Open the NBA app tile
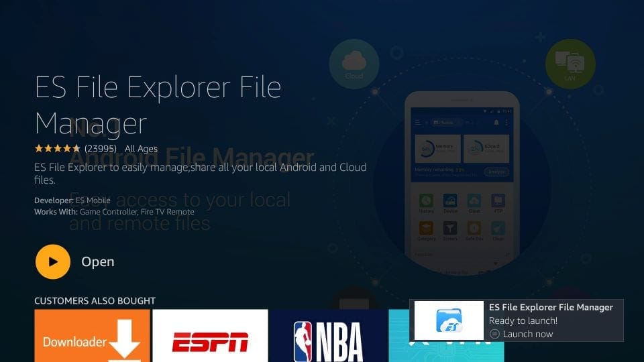Screen dimensions: 644x362 [x=328, y=336]
